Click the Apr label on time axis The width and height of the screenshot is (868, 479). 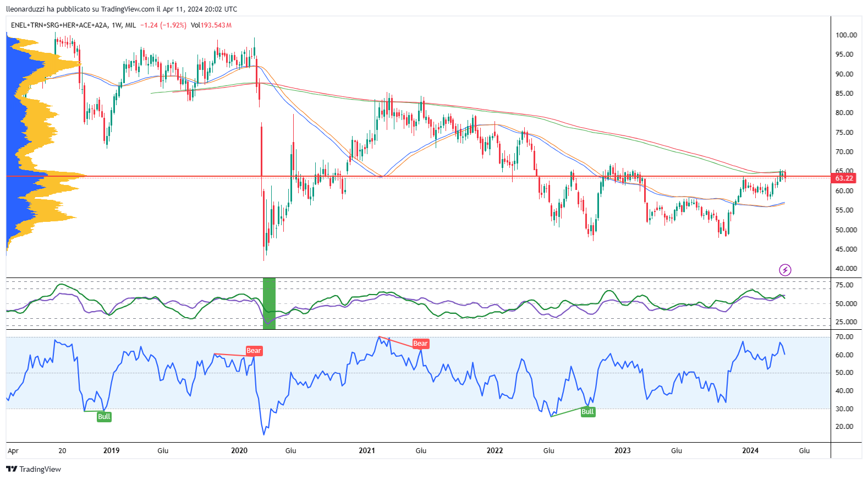[13, 451]
